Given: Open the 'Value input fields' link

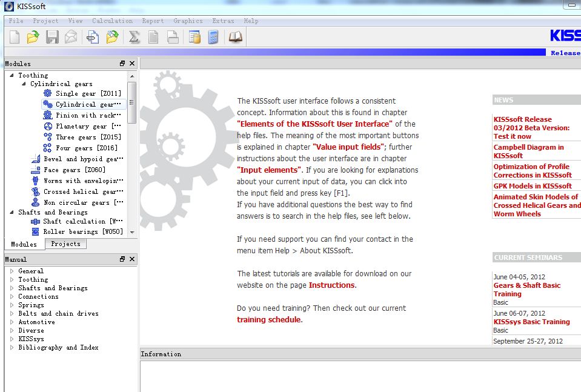Looking at the screenshot, I should pos(348,147).
